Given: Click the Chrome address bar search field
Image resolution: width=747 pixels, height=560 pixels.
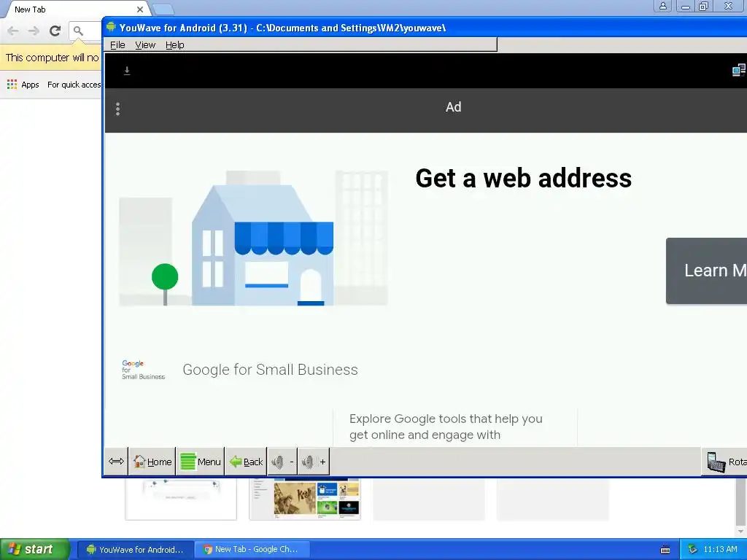Looking at the screenshot, I should pyautogui.click(x=86, y=31).
